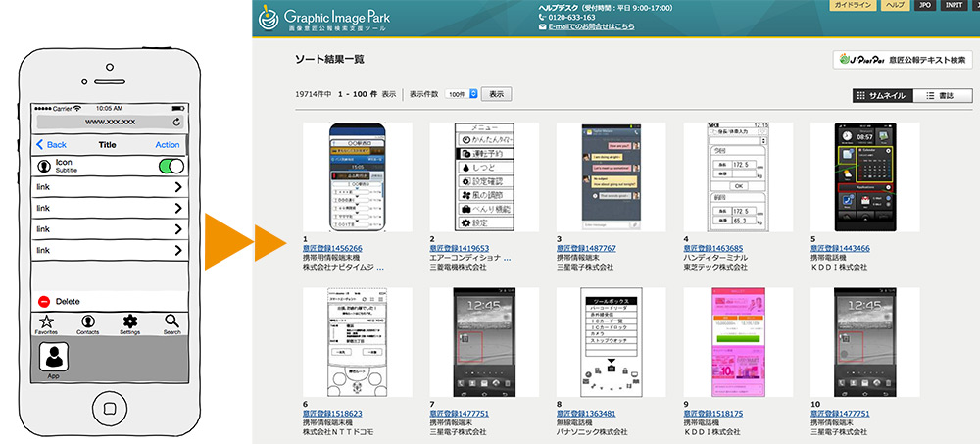Click the 表示 button

click(496, 94)
